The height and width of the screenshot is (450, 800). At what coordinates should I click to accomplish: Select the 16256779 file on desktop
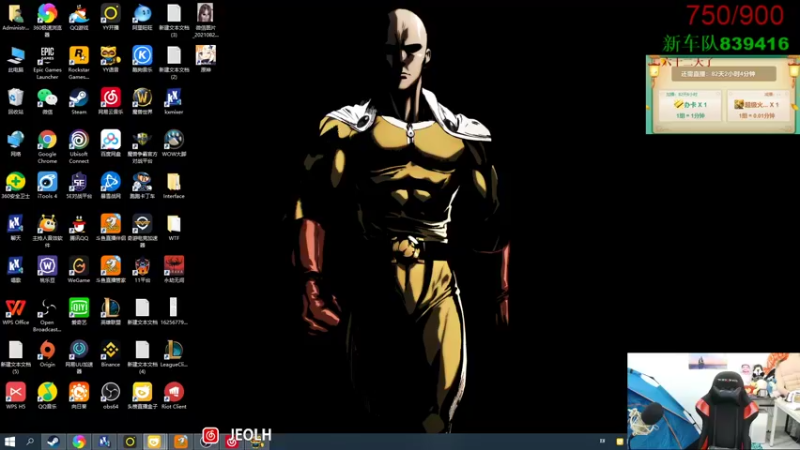pos(173,312)
